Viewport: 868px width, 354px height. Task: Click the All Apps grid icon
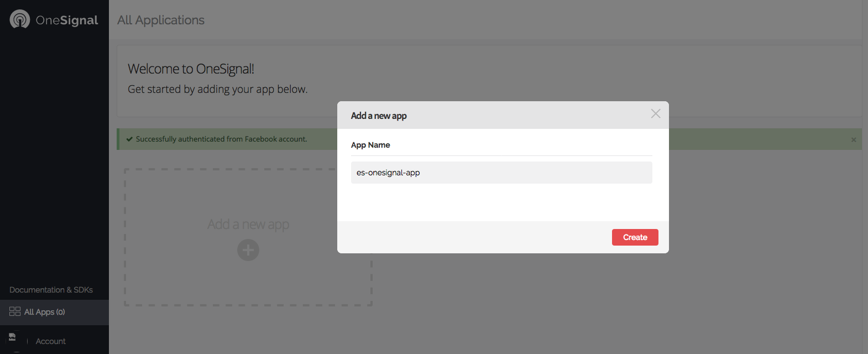(x=15, y=311)
